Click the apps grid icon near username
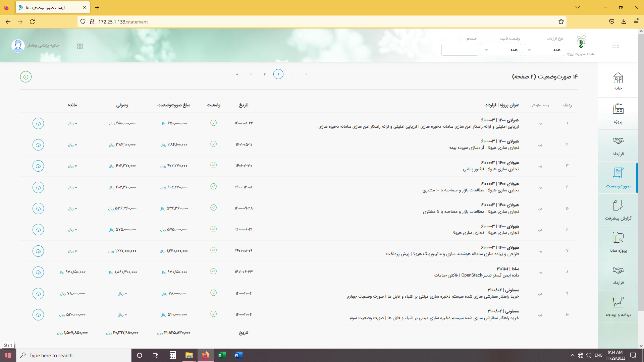The width and height of the screenshot is (644, 362). [x=80, y=46]
